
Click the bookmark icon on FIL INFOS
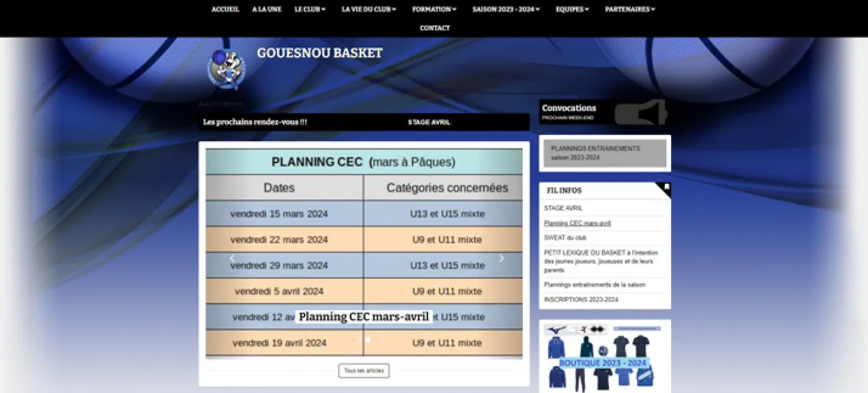[x=666, y=188]
